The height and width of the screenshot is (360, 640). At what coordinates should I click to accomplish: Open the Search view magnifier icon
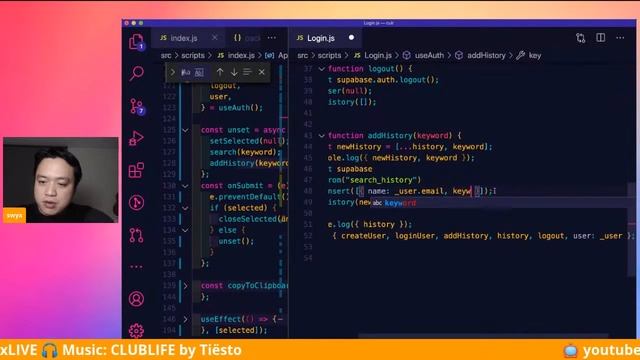point(137,73)
